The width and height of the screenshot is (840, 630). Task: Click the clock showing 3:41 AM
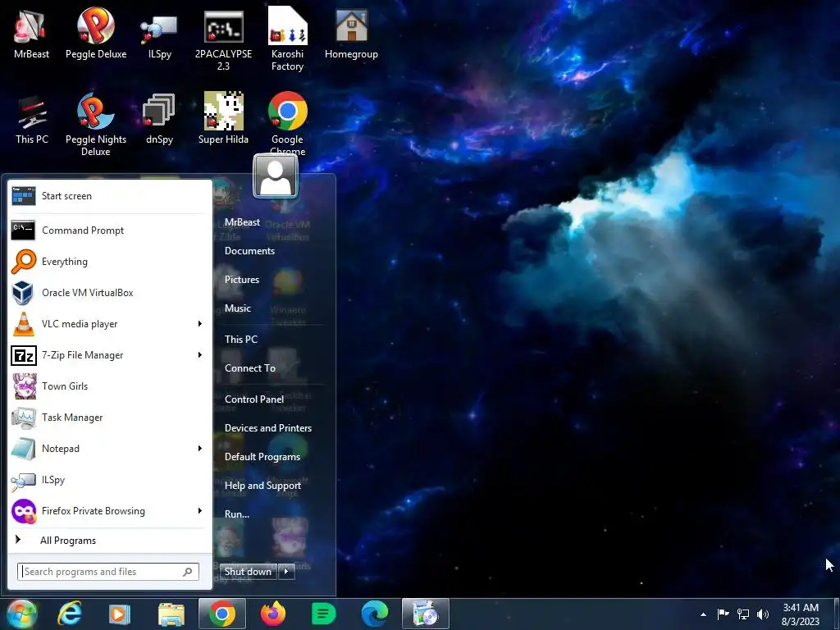pyautogui.click(x=801, y=614)
